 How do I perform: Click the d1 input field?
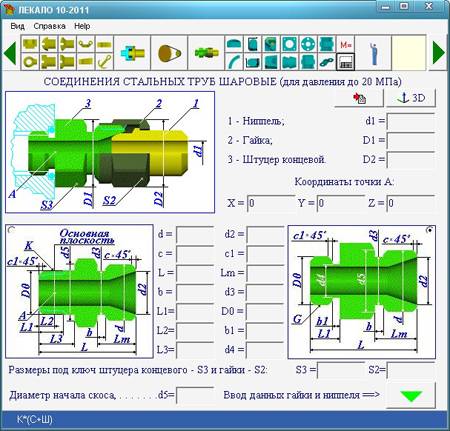pos(411,122)
